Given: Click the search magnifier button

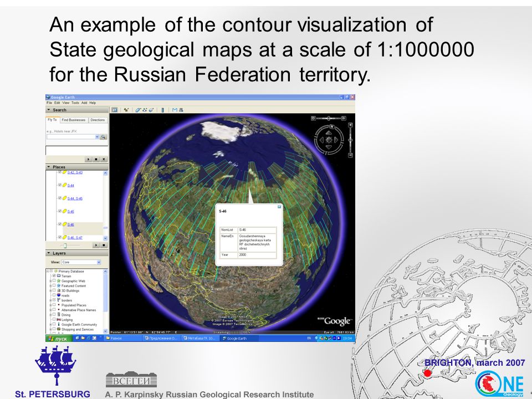Looking at the screenshot, I should (104, 137).
